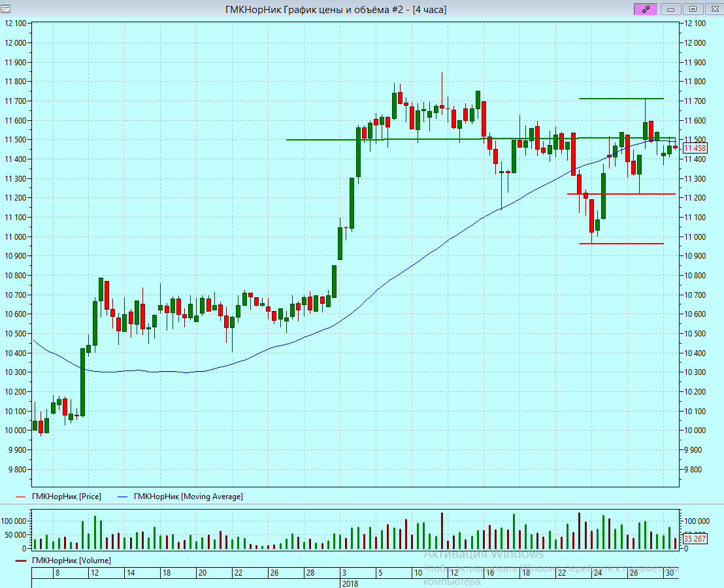724x588 pixels.
Task: Click the date label '24' on the time axis
Action: tap(597, 573)
